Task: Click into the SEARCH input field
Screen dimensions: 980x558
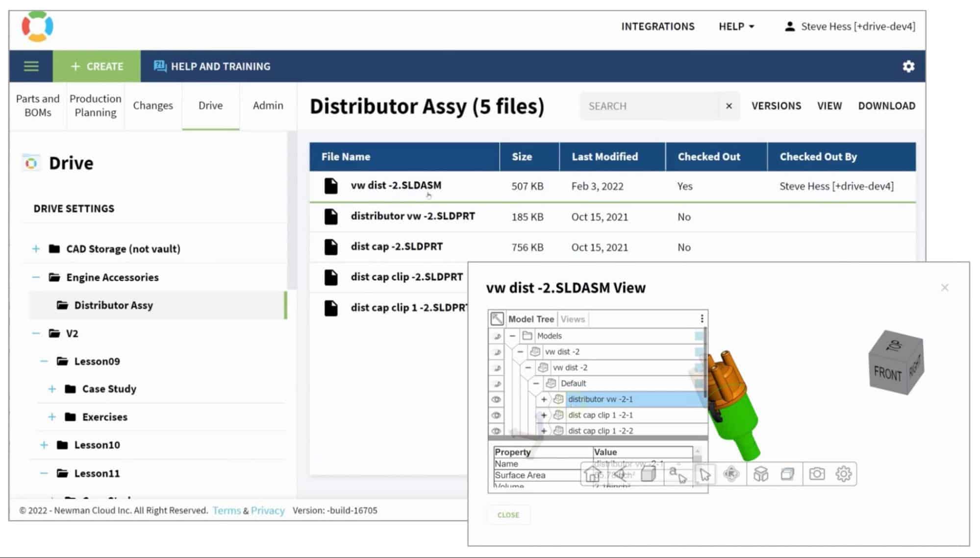Action: coord(650,106)
